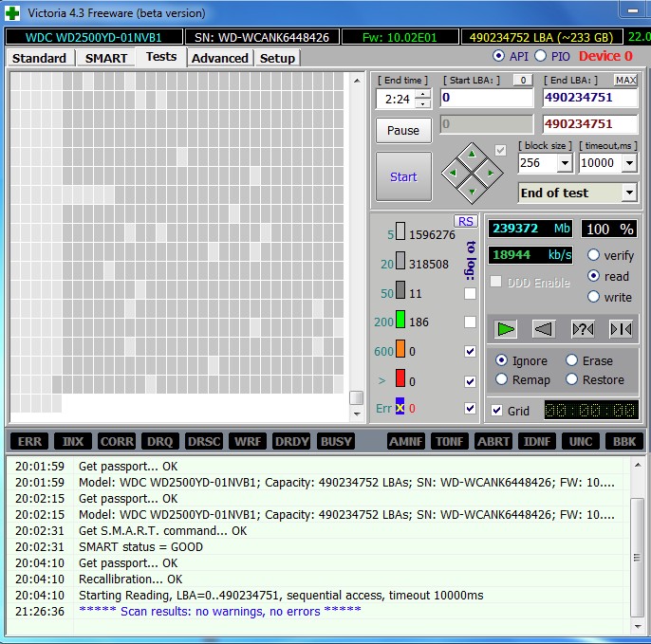Click the backward scan direction icon

coord(544,328)
